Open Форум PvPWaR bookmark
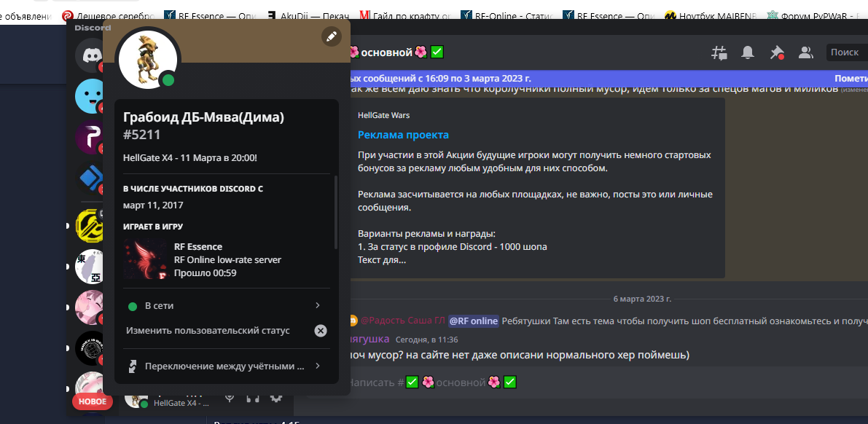The height and width of the screenshot is (424, 868). [x=816, y=17]
